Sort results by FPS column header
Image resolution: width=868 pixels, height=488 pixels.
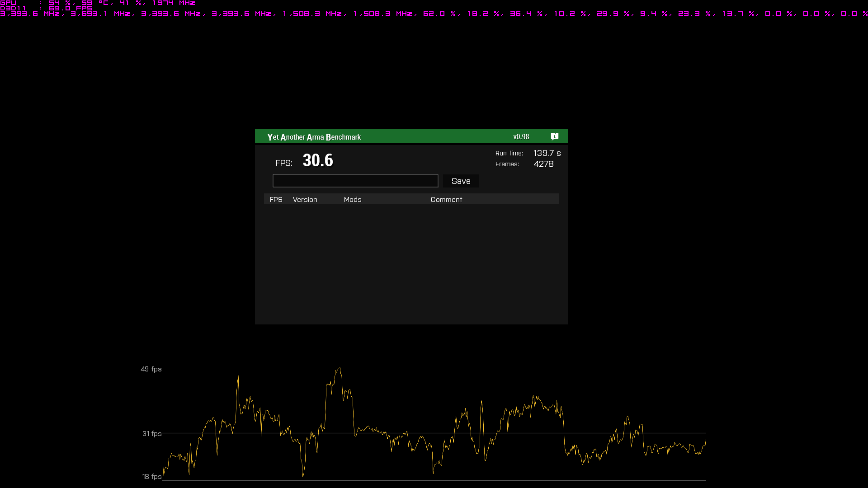point(276,199)
